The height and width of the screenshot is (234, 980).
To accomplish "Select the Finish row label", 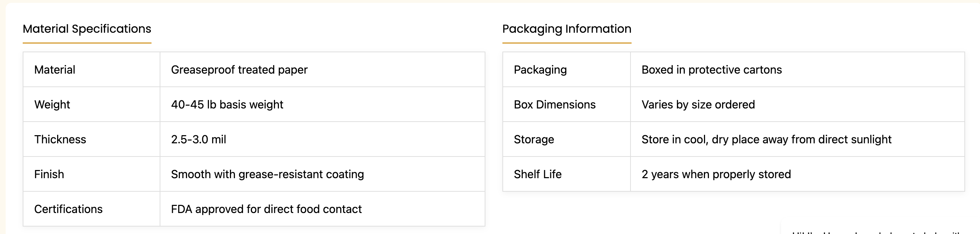I will click(x=49, y=174).
